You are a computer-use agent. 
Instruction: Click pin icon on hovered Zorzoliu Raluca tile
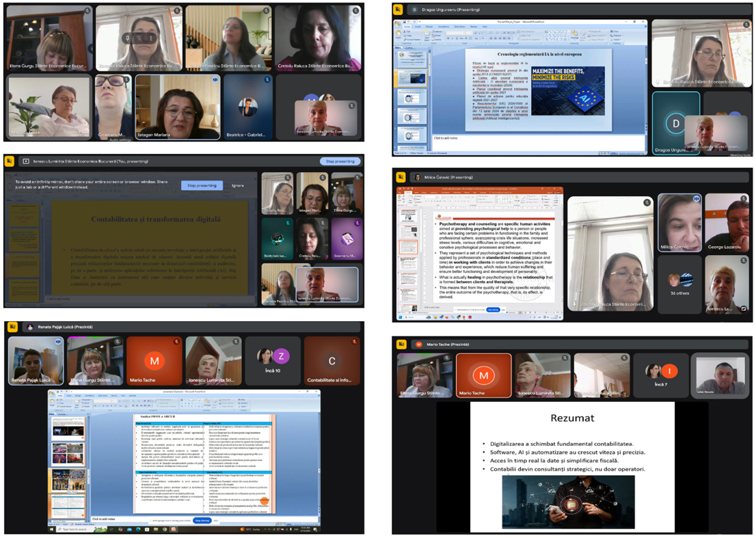click(127, 38)
